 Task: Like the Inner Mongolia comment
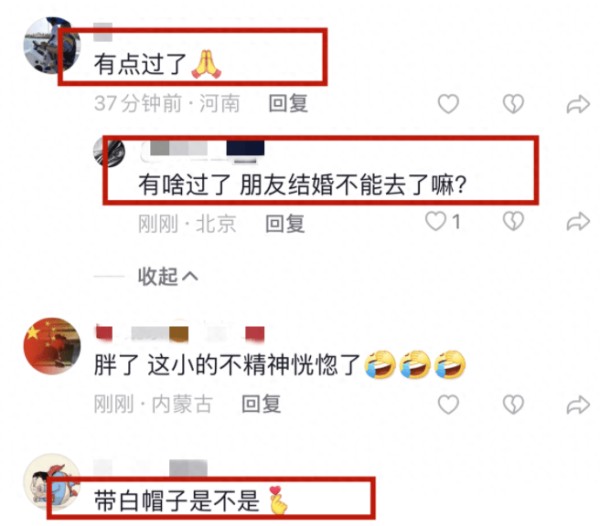pos(448,405)
